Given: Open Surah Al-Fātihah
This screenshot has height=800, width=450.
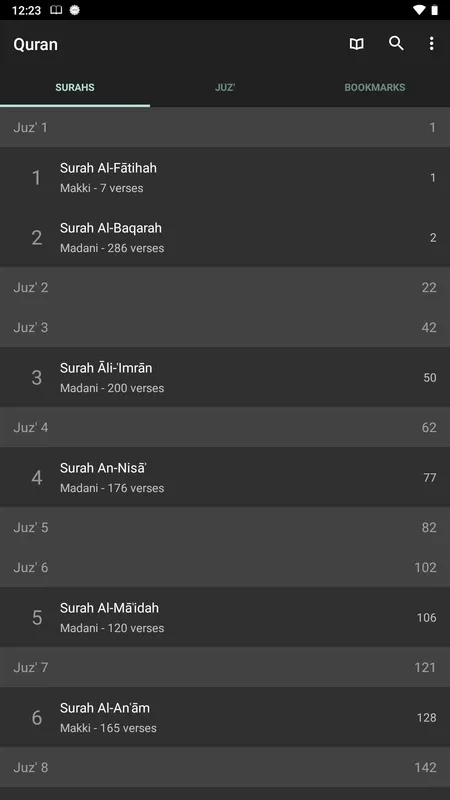Looking at the screenshot, I should pos(225,177).
